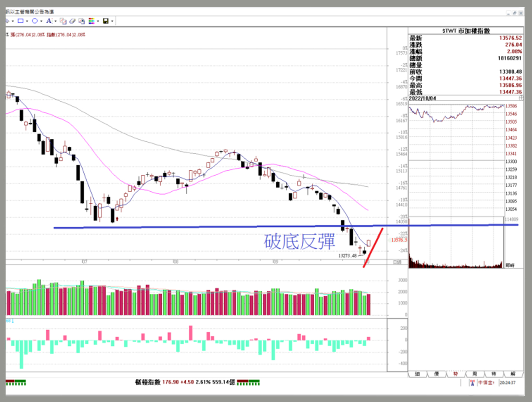Click the antenna connection status icon
The image size is (532, 402).
pos(472,383)
